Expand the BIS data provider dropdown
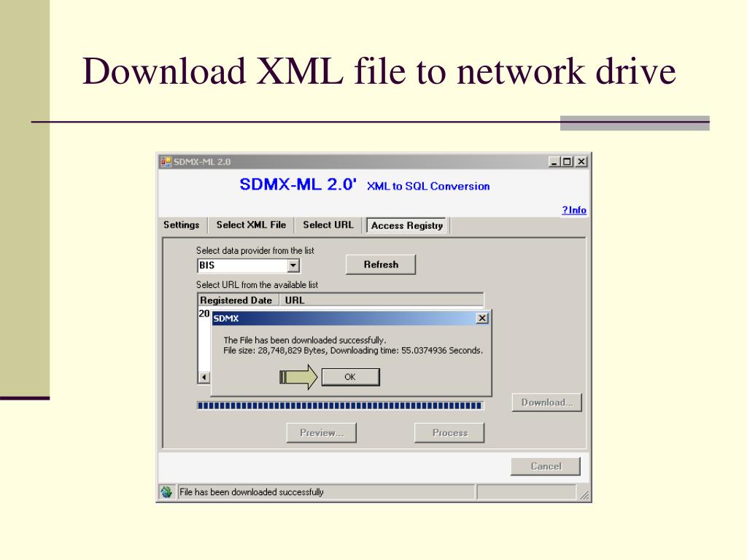Image resolution: width=747 pixels, height=560 pixels. pos(293,265)
